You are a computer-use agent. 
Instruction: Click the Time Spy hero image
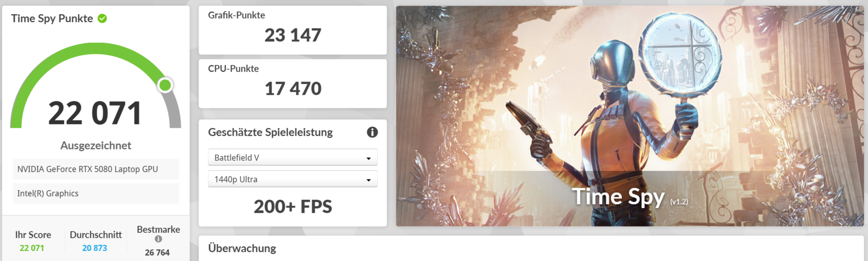coord(630,116)
